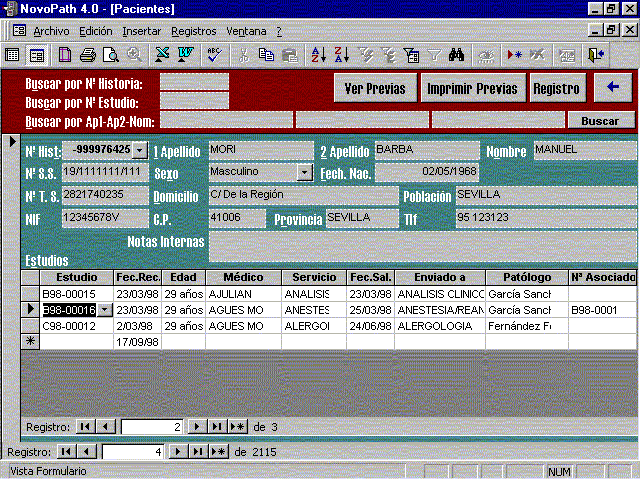Open the Registros menu
This screenshot has height=480, width=640.
pyautogui.click(x=193, y=31)
